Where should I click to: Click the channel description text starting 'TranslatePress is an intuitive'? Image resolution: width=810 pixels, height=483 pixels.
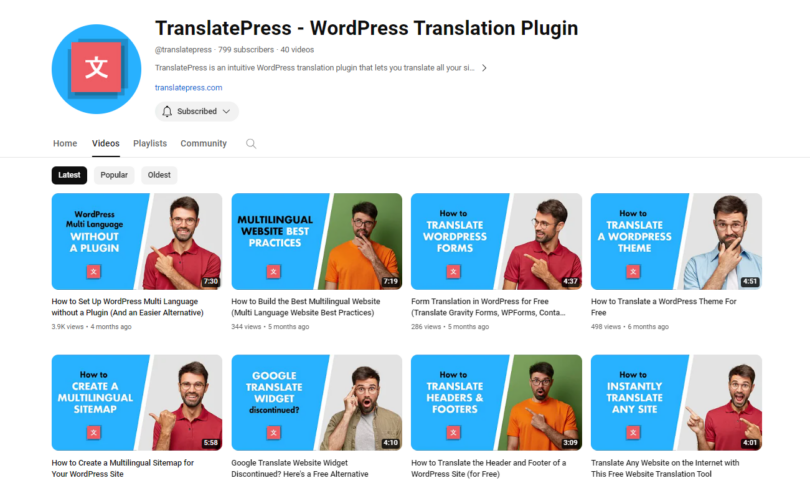click(315, 68)
